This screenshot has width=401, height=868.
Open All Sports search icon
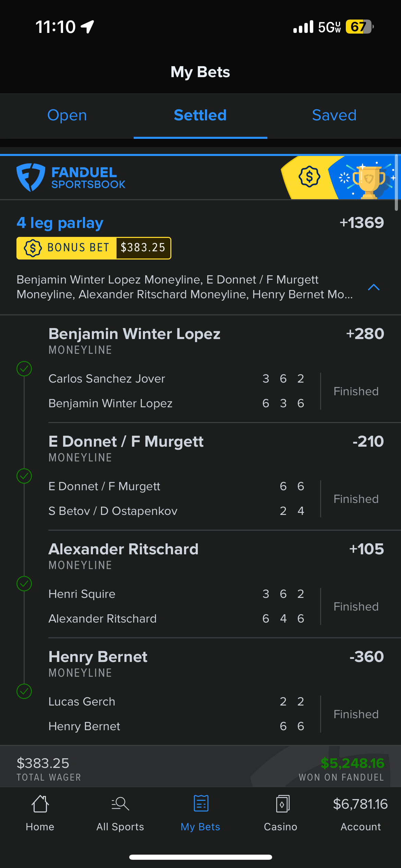120,804
